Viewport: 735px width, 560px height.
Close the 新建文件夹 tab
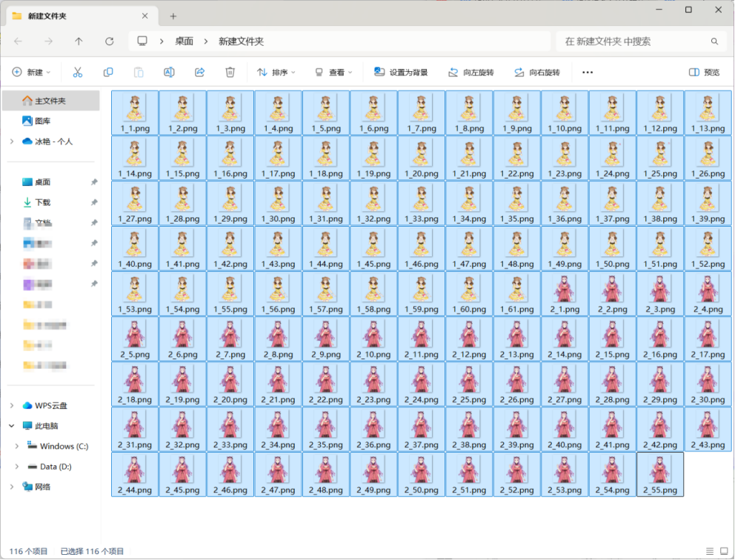pos(144,16)
